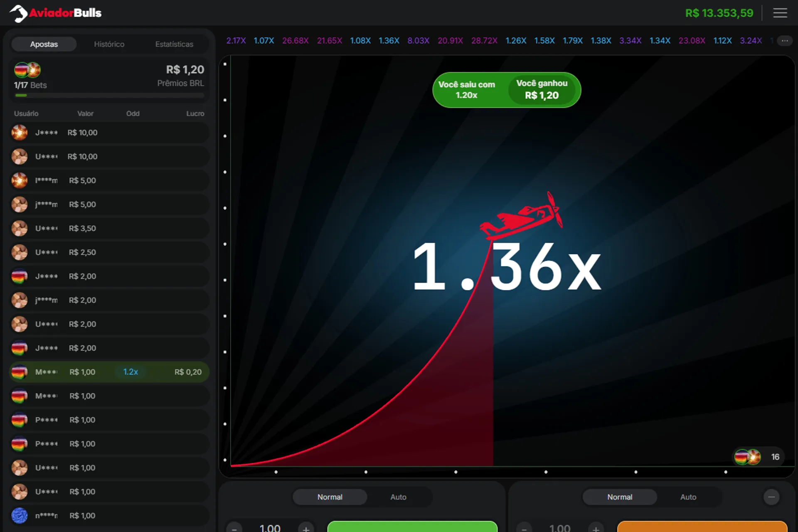Click the green progress bar under the bets counter
798x532 pixels.
click(21, 95)
